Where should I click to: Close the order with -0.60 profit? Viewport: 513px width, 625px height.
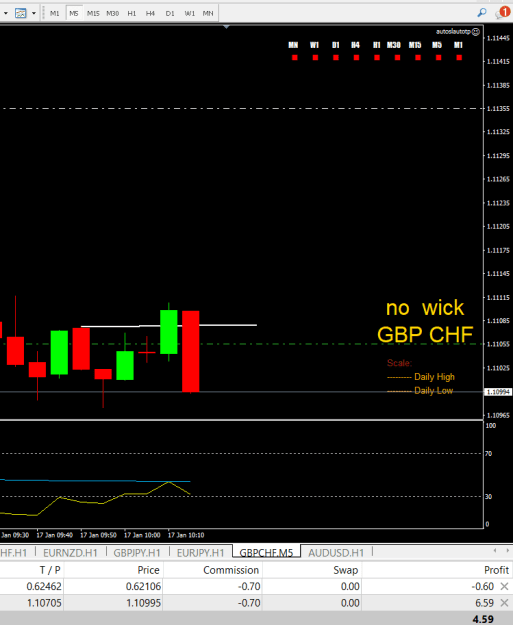[505, 586]
